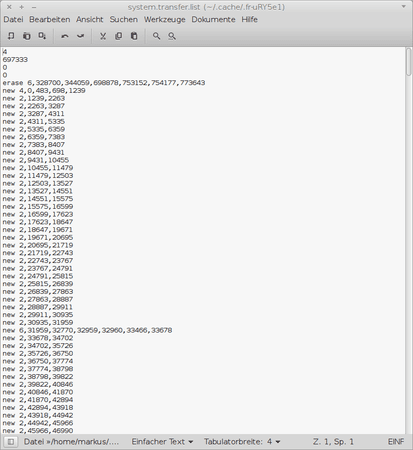Copy selection with the copy icon
Screen dimensions: 413x450
(118, 36)
